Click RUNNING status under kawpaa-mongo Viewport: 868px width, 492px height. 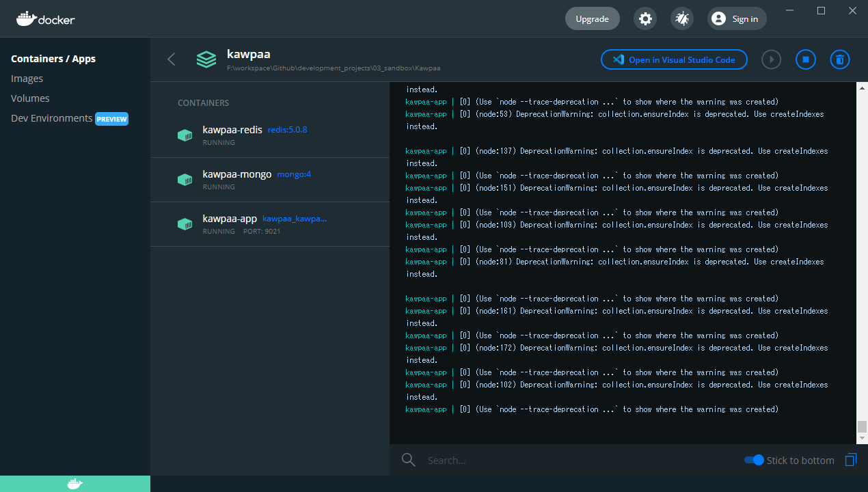[x=219, y=187]
